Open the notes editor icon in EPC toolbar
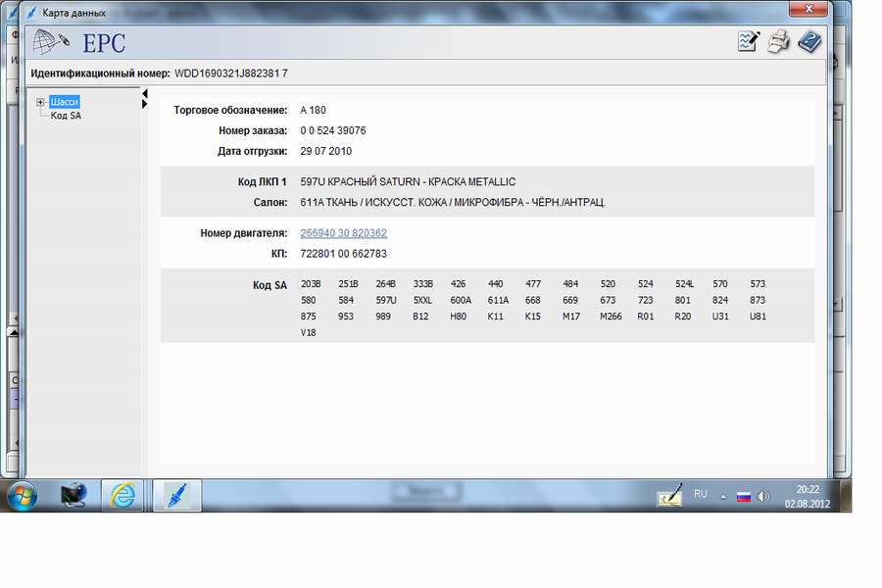882x588 pixels. (x=749, y=42)
